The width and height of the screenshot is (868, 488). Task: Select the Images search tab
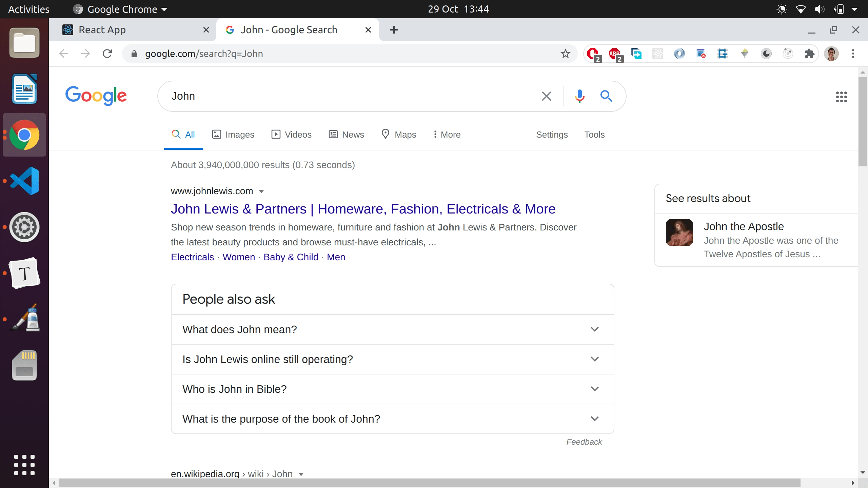click(x=233, y=134)
